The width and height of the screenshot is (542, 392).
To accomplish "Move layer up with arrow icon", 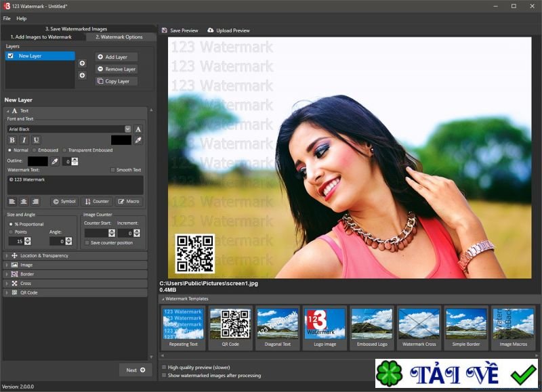I will coord(83,63).
